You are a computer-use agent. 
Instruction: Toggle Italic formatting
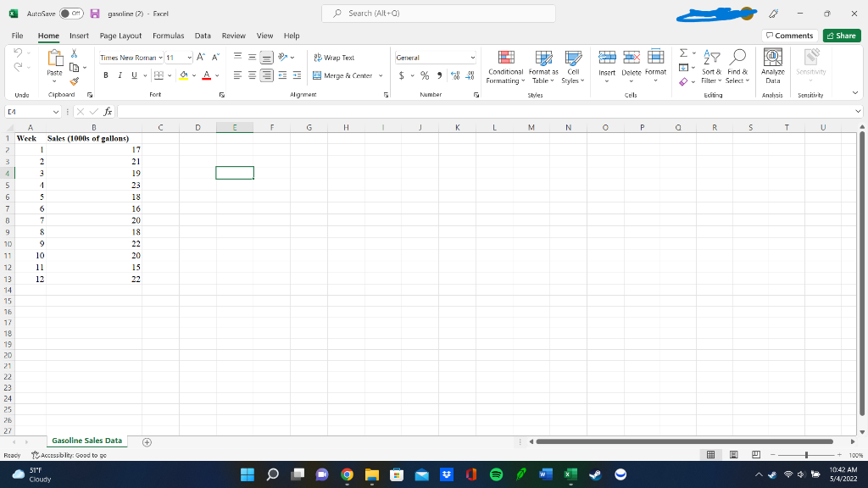(120, 75)
